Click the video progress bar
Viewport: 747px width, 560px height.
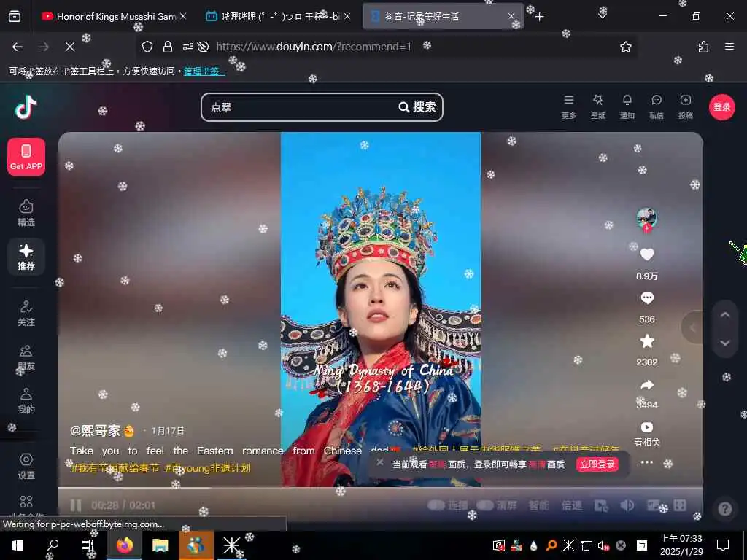[x=381, y=488]
